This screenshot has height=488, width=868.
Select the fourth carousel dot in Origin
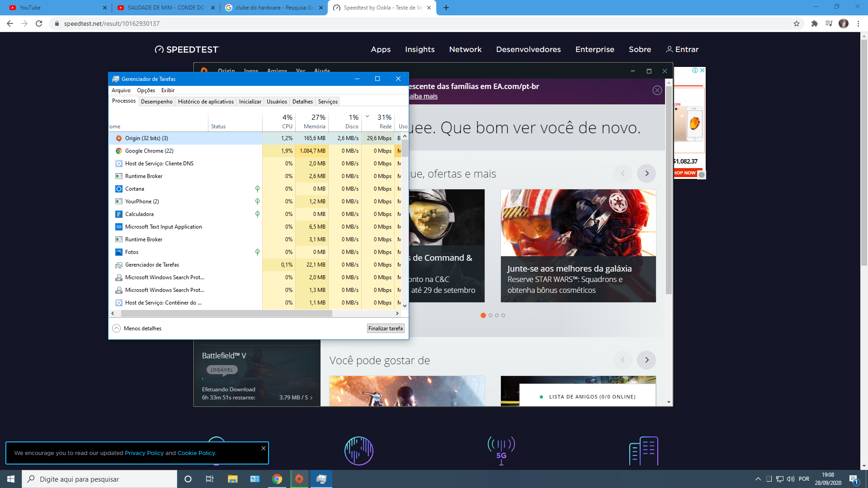[x=503, y=315]
